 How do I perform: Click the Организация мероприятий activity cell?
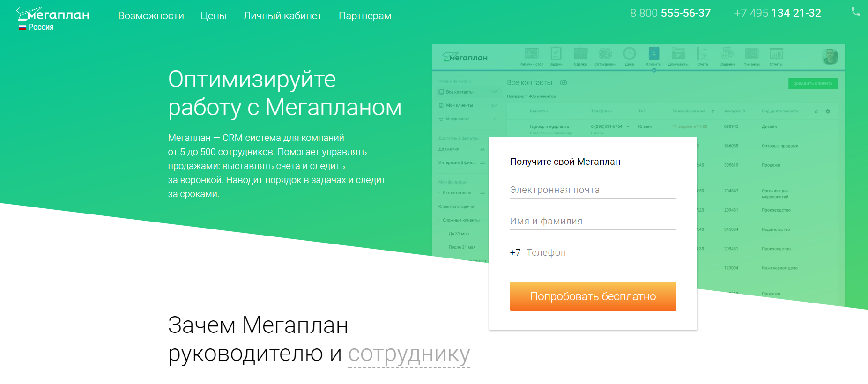pyautogui.click(x=775, y=194)
